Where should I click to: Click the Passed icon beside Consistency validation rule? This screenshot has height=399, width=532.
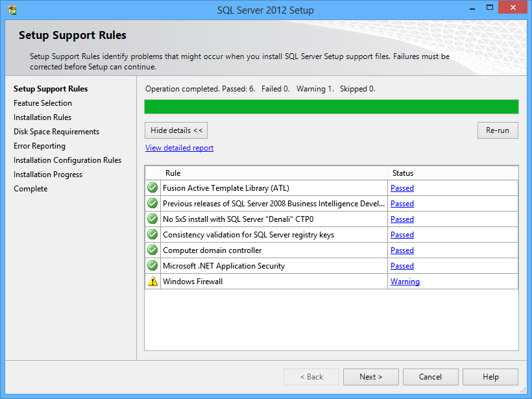click(x=152, y=234)
